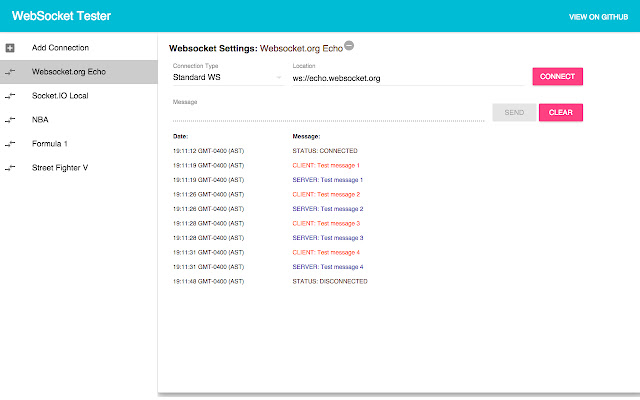Click the STATUS: CONNECTED log entry

coord(325,151)
